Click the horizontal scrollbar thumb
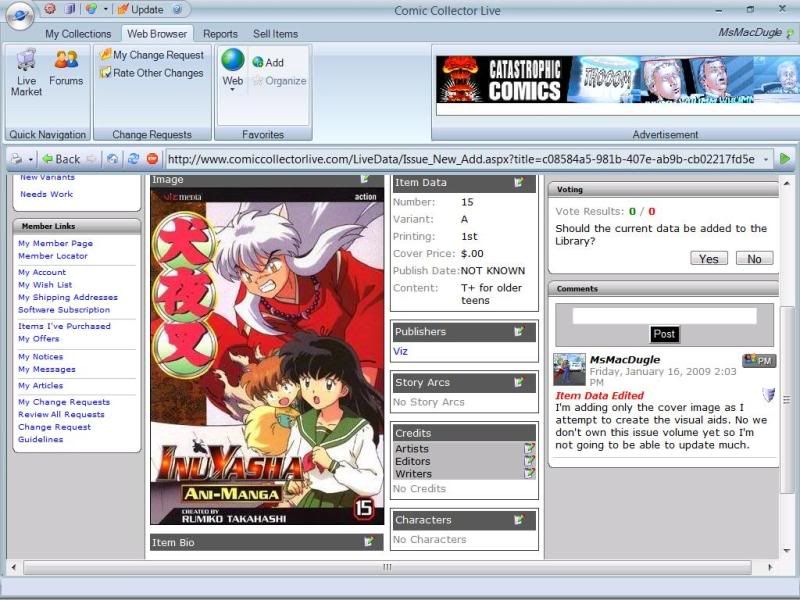 click(x=387, y=567)
